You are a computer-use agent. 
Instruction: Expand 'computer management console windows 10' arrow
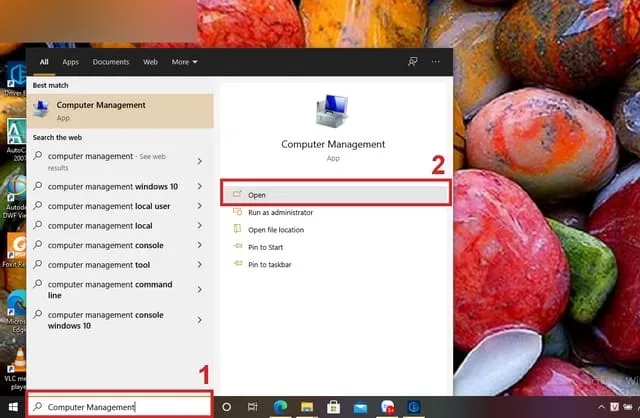200,320
